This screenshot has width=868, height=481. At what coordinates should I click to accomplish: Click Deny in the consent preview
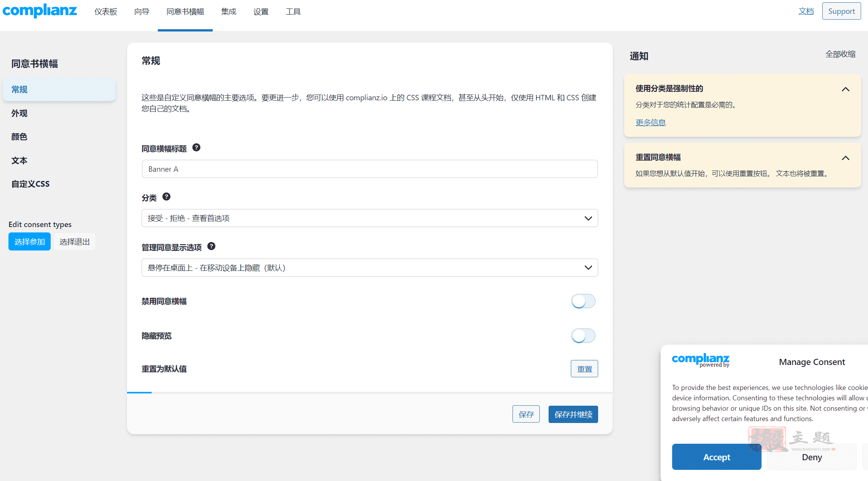pyautogui.click(x=812, y=457)
